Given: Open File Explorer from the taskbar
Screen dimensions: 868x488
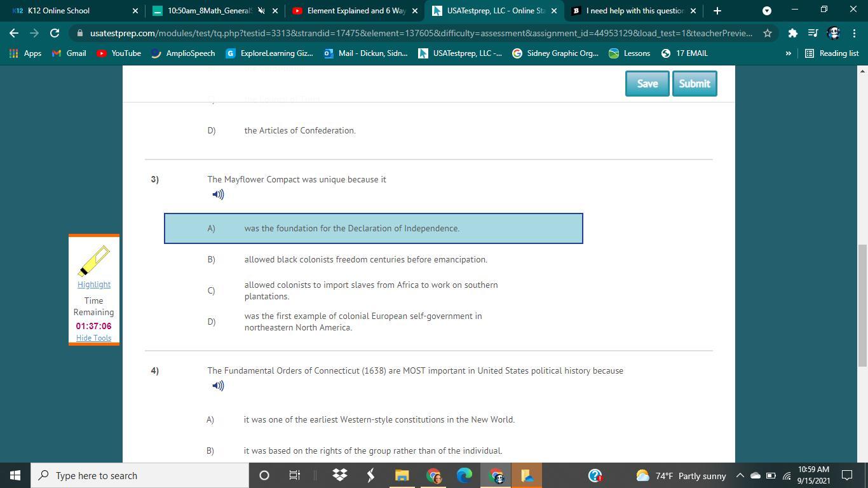Looking at the screenshot, I should pos(402,475).
